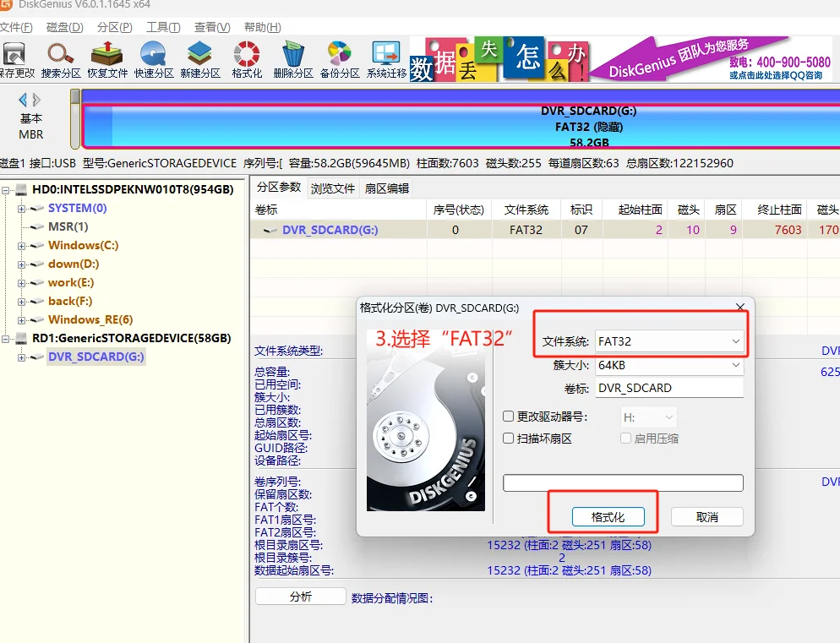
Task: Expand the Windows_RE(6) partition node
Action: [21, 320]
